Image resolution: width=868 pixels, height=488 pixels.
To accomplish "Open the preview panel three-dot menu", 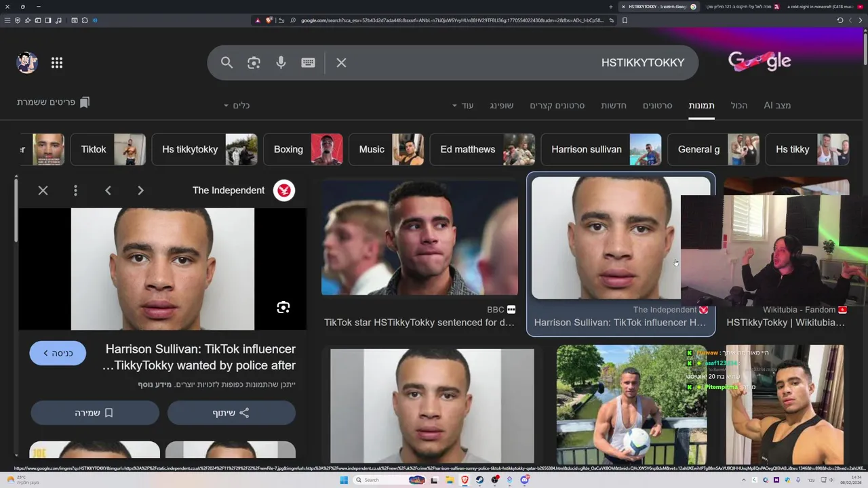I will click(x=75, y=190).
